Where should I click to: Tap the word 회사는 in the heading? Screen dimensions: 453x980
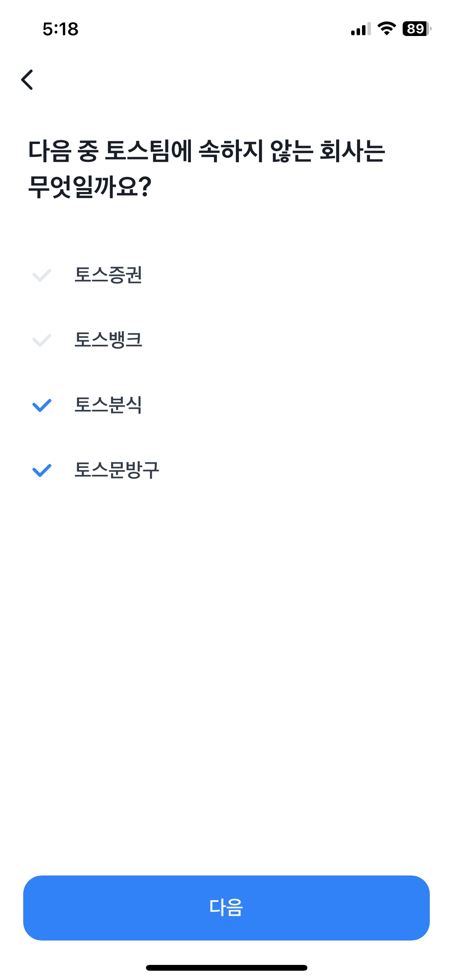click(x=352, y=151)
